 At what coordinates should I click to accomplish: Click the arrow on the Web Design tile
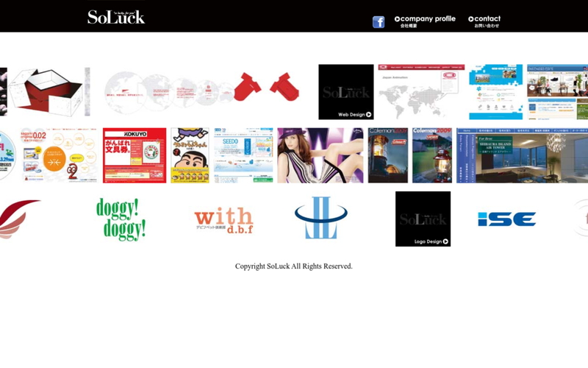(369, 115)
